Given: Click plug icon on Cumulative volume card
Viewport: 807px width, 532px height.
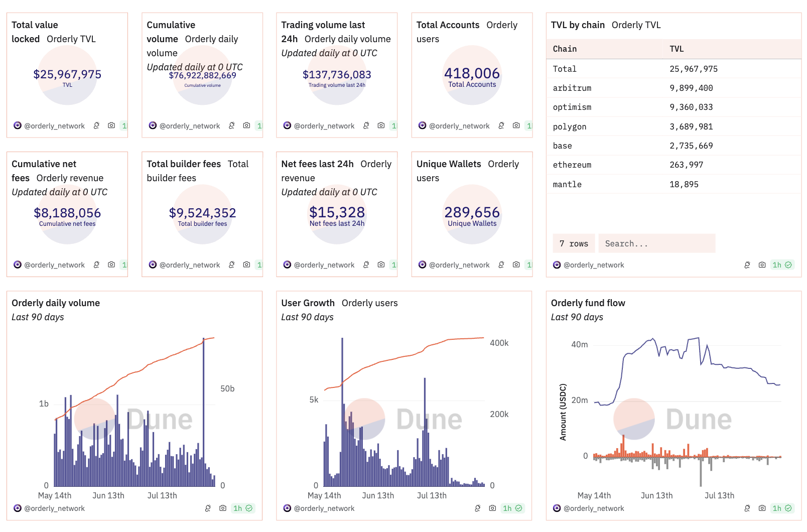Looking at the screenshot, I should [231, 125].
